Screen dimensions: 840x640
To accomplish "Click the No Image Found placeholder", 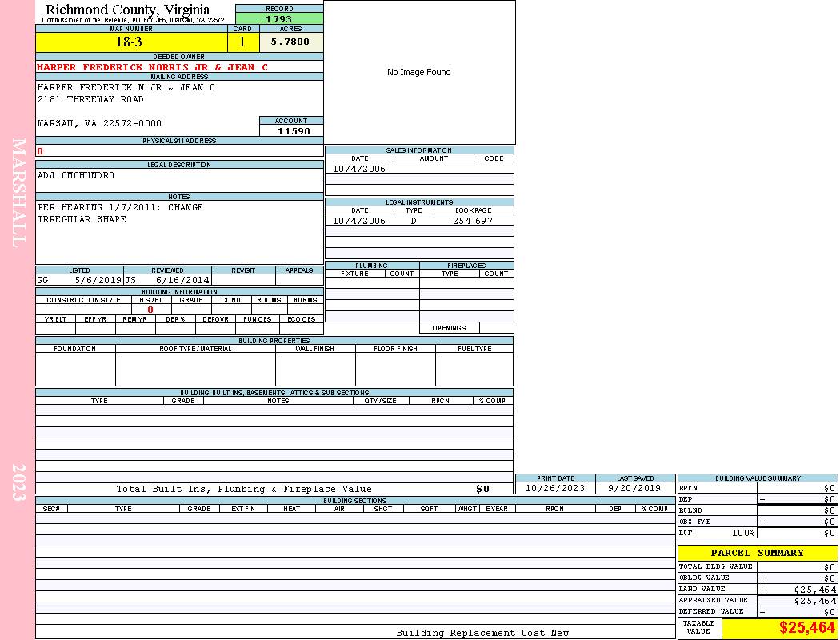I will pos(419,73).
